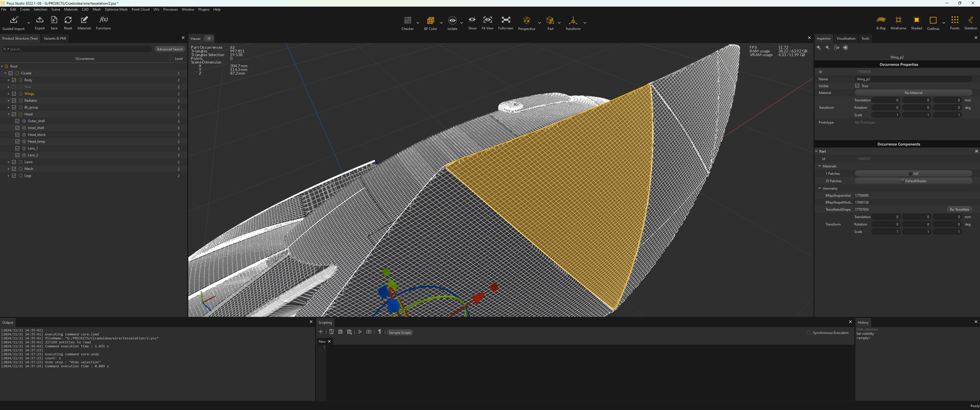This screenshot has width=980, height=410.
Task: Collapse the Geometry section in Inspector
Action: point(820,189)
